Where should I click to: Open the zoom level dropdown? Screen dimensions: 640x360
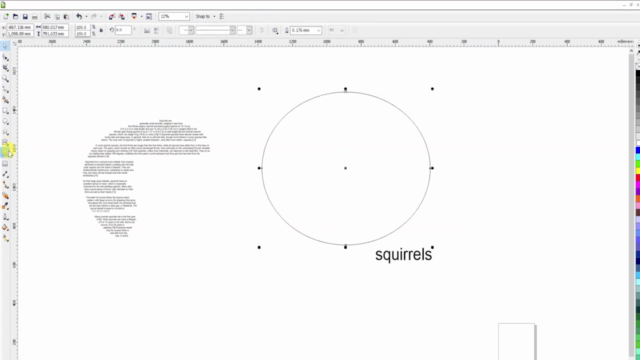[186, 16]
